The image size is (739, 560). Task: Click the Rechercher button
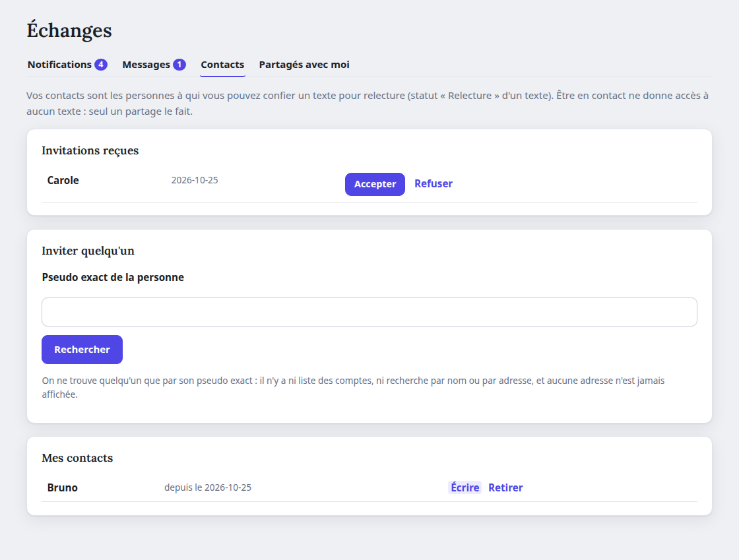tap(82, 350)
